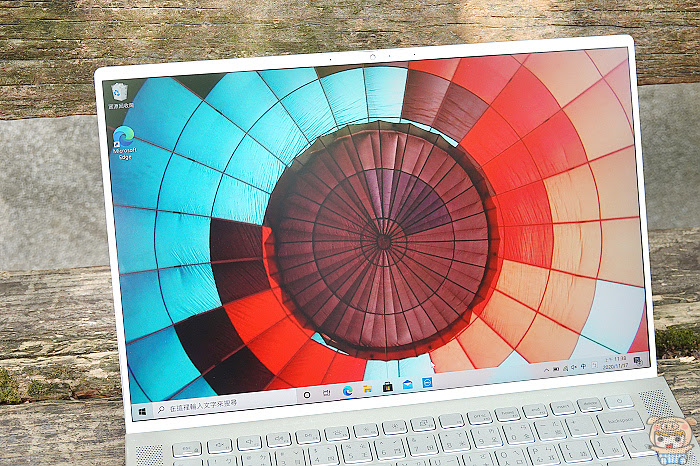This screenshot has height=466, width=700.
Task: Open File Explorer from the taskbar
Action: [x=367, y=389]
